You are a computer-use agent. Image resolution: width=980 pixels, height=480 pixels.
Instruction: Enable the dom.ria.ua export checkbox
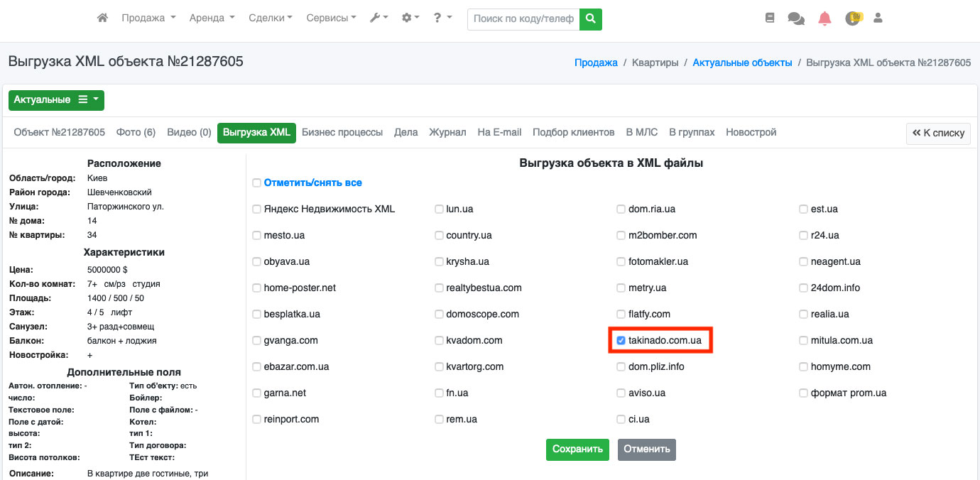coord(621,209)
